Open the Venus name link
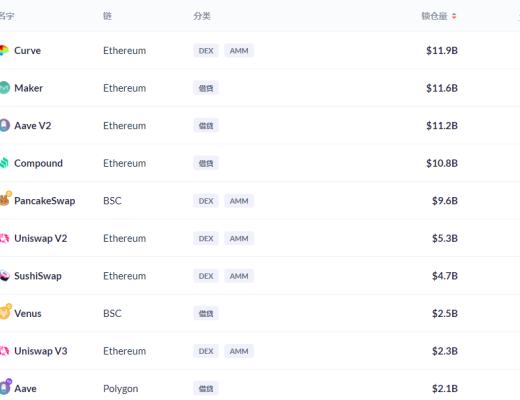The width and height of the screenshot is (520, 400). pos(28,313)
